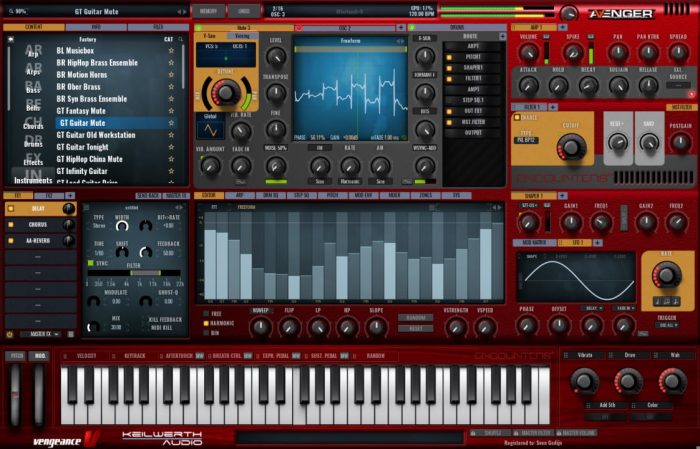Add a new filter module plus button
The width and height of the screenshot is (700, 449).
553,107
